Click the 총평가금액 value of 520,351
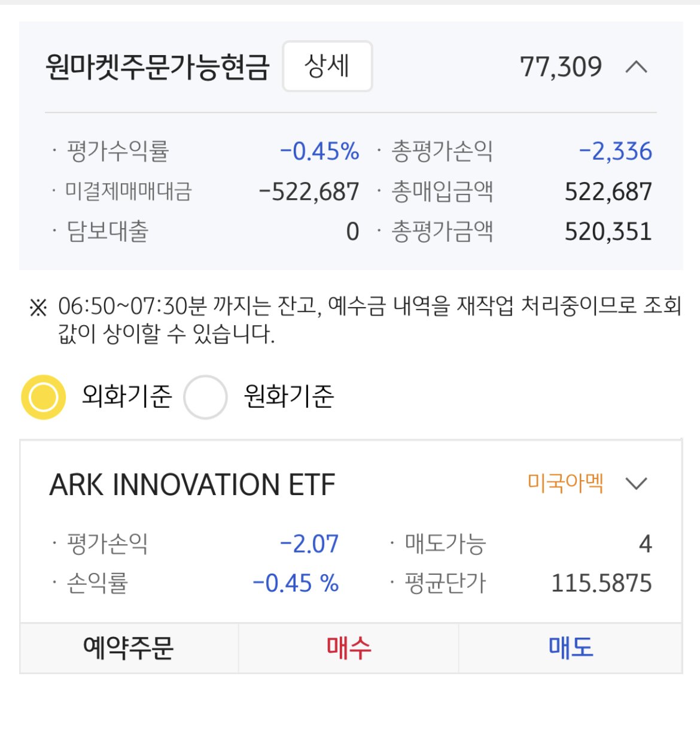 608,232
